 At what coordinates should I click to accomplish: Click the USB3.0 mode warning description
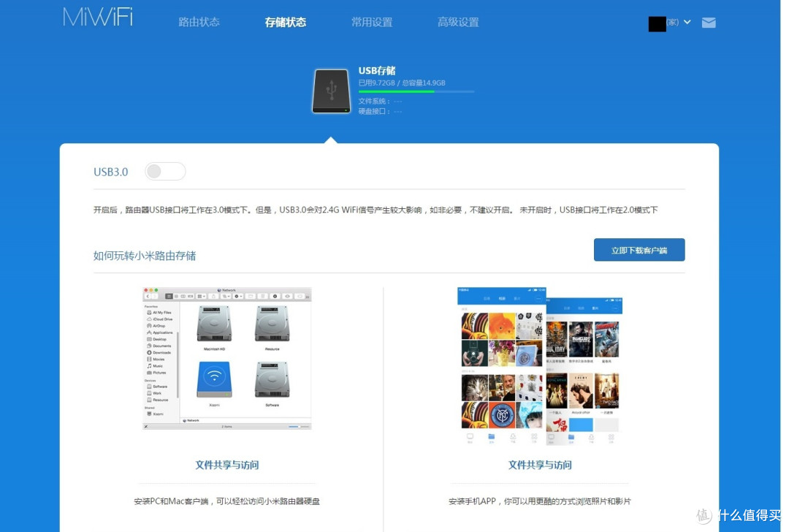376,210
